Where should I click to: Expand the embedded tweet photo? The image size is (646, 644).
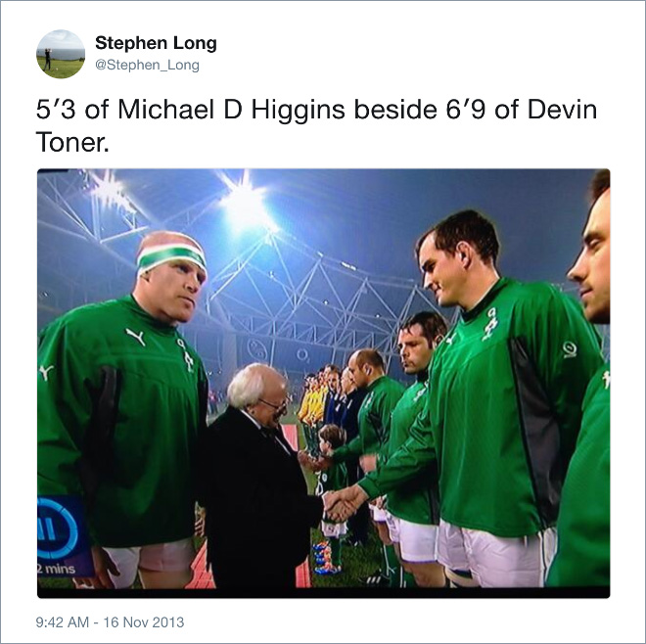pyautogui.click(x=323, y=384)
